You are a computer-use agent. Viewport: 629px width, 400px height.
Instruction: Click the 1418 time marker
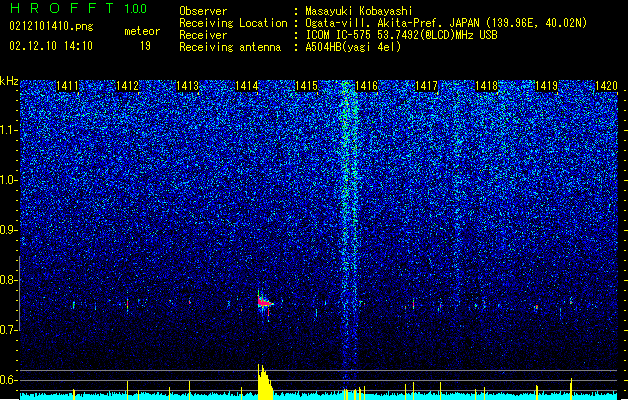486,86
